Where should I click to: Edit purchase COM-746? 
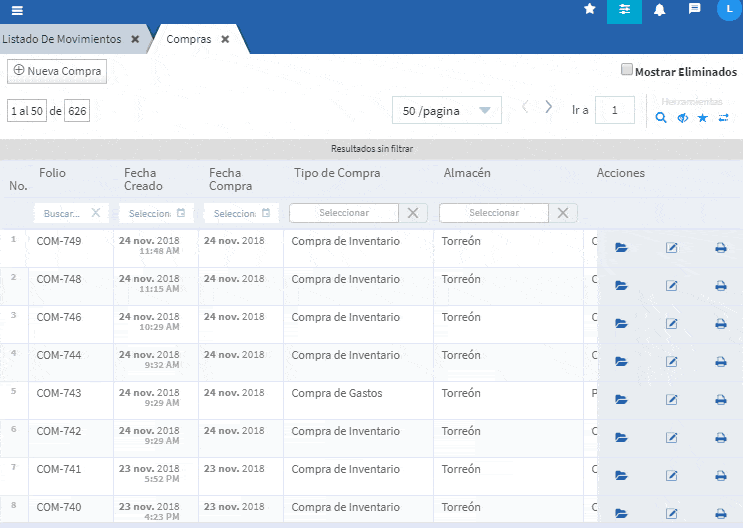(x=671, y=323)
